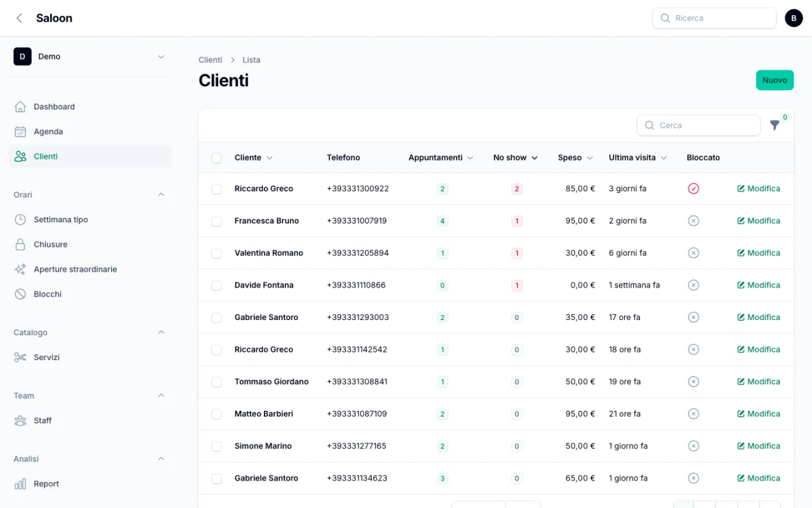Click blocked status icon for Simone Marino
The height and width of the screenshot is (508, 812).
pos(693,446)
